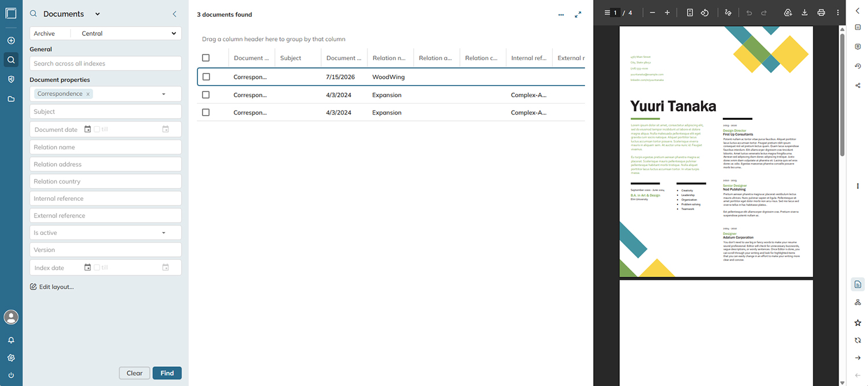Click the star favorite icon in right sidebar
Image resolution: width=868 pixels, height=386 pixels.
tap(858, 322)
